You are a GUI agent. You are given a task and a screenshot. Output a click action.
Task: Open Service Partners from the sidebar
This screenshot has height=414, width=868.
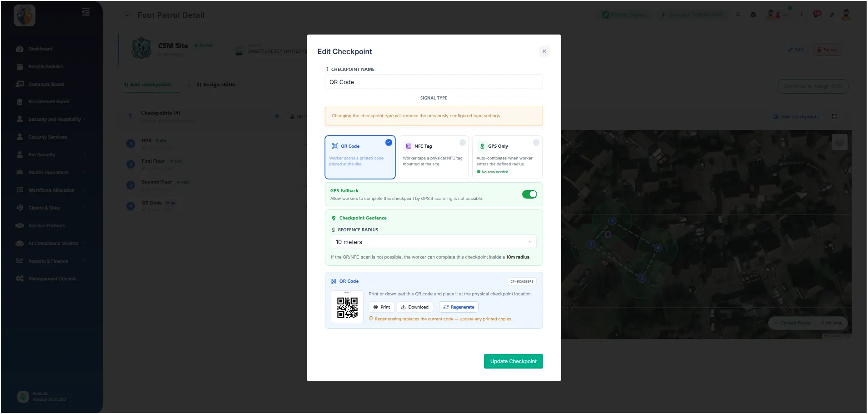tap(46, 226)
